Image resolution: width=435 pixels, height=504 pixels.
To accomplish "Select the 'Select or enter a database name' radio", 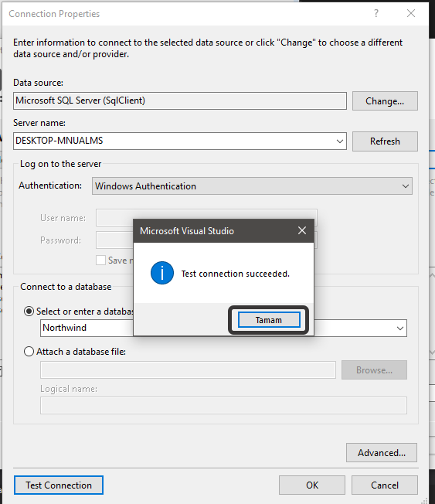I will pyautogui.click(x=29, y=312).
